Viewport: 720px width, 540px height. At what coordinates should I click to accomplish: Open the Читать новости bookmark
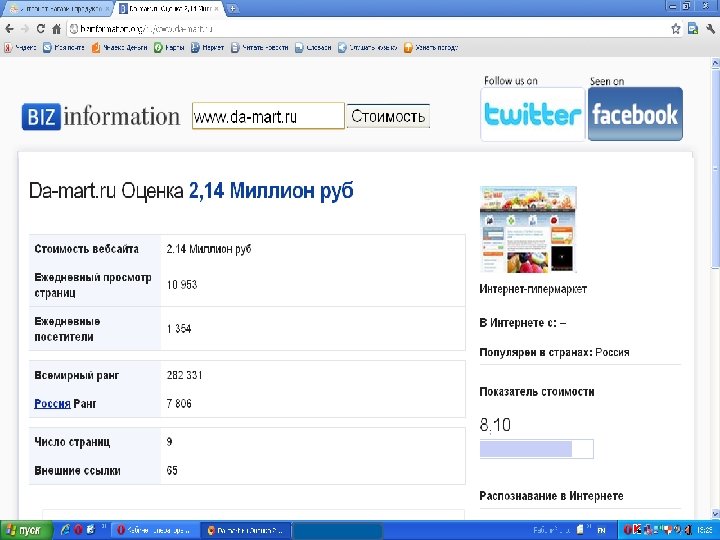(x=259, y=47)
